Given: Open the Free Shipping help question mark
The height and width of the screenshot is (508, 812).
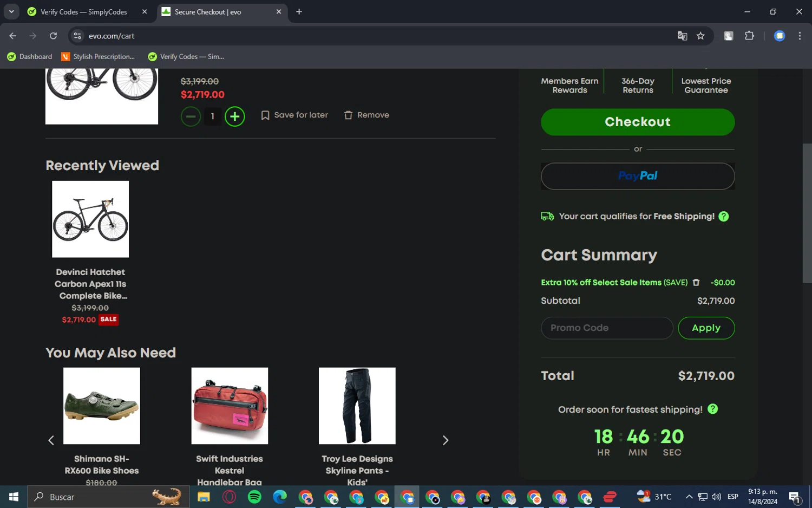Looking at the screenshot, I should [724, 217].
